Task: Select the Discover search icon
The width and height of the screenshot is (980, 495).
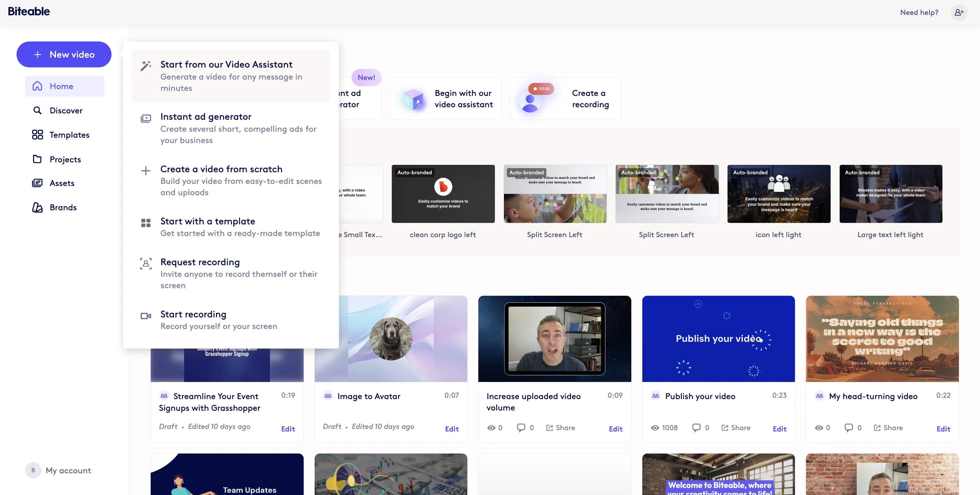Action: pos(38,110)
